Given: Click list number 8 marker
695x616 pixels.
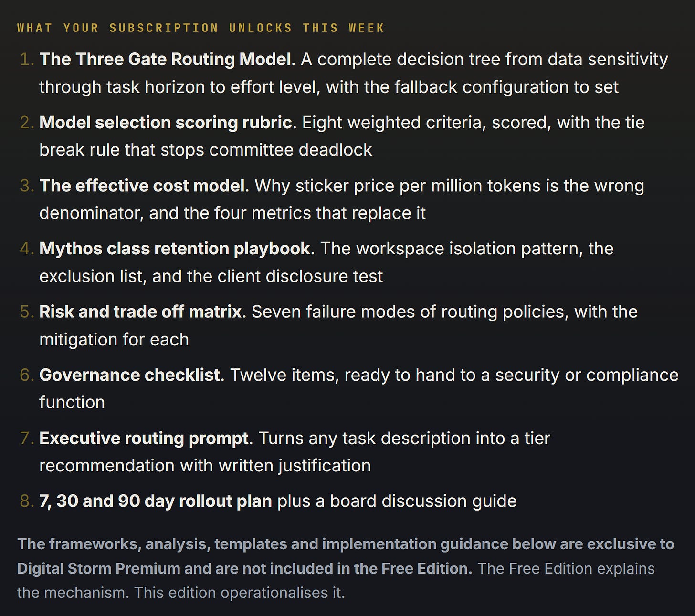Looking at the screenshot, I should pyautogui.click(x=27, y=501).
